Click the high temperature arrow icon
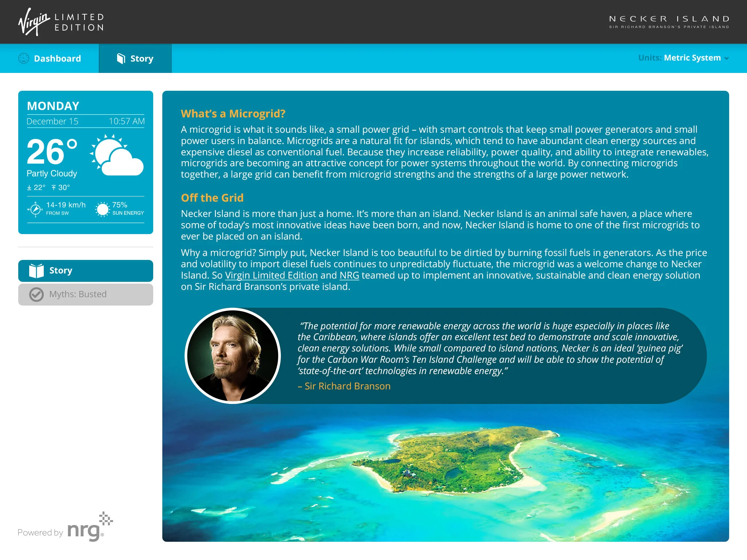This screenshot has width=747, height=560. [x=54, y=187]
